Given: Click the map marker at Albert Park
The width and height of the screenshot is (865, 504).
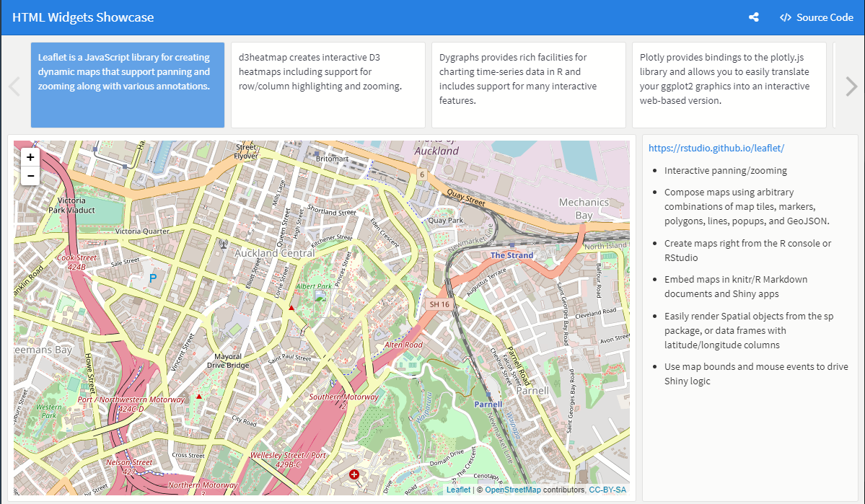Looking at the screenshot, I should tap(321, 298).
